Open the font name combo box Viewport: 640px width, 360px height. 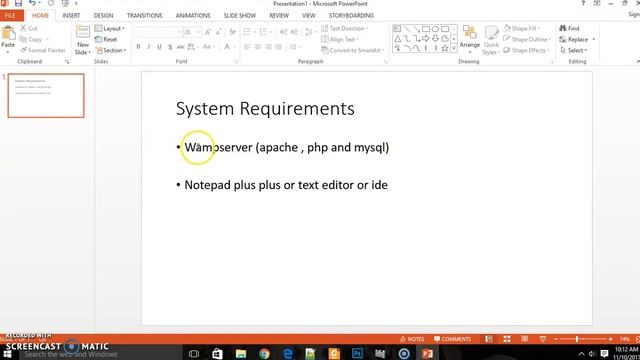point(158,32)
